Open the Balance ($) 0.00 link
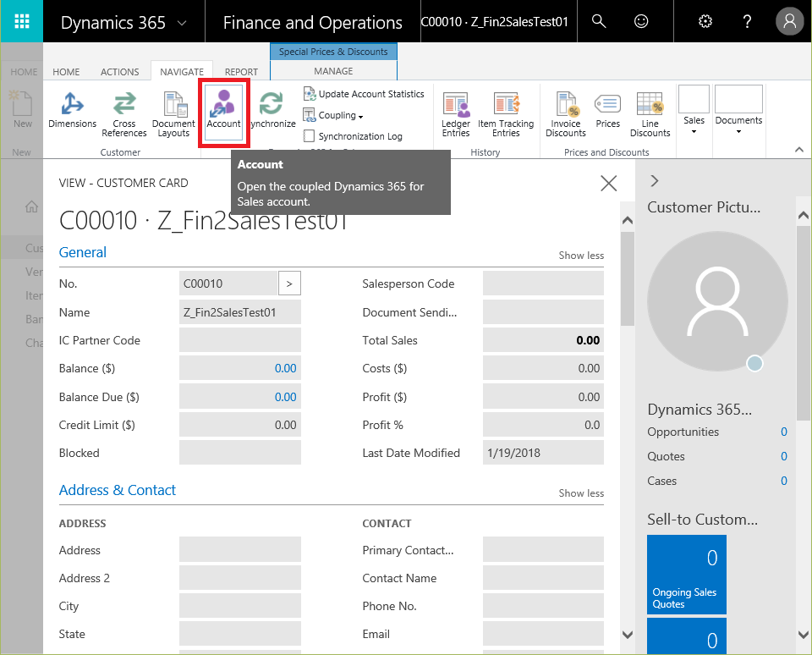Viewport: 812px width, 655px height. (x=285, y=368)
